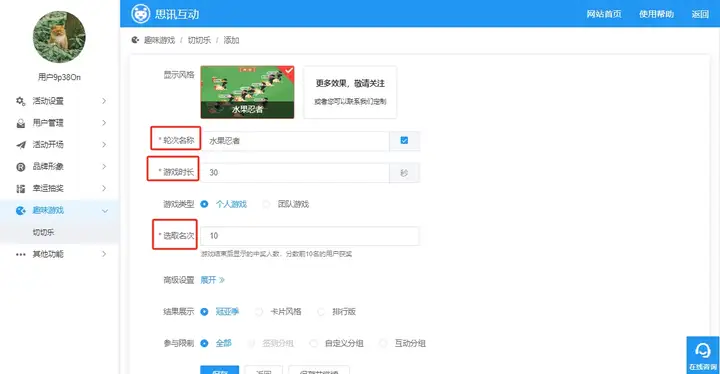The width and height of the screenshot is (720, 374).
Task: Expand the 活动设置 chevron arrow
Action: tap(104, 101)
